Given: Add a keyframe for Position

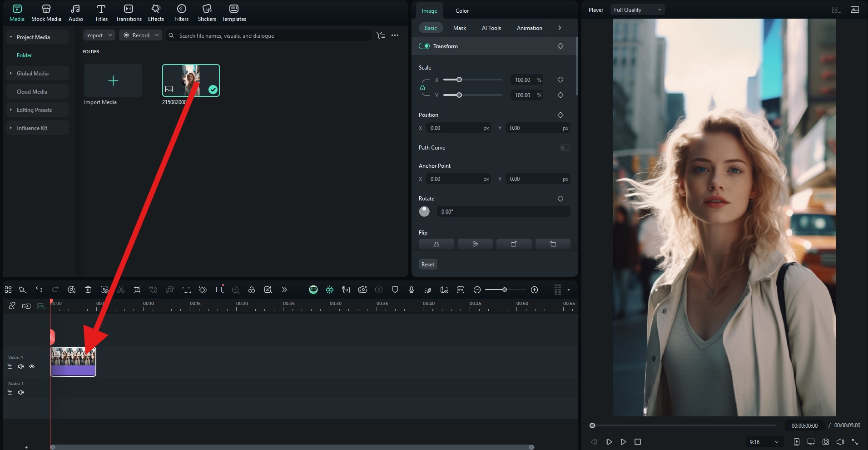Looking at the screenshot, I should tap(560, 115).
